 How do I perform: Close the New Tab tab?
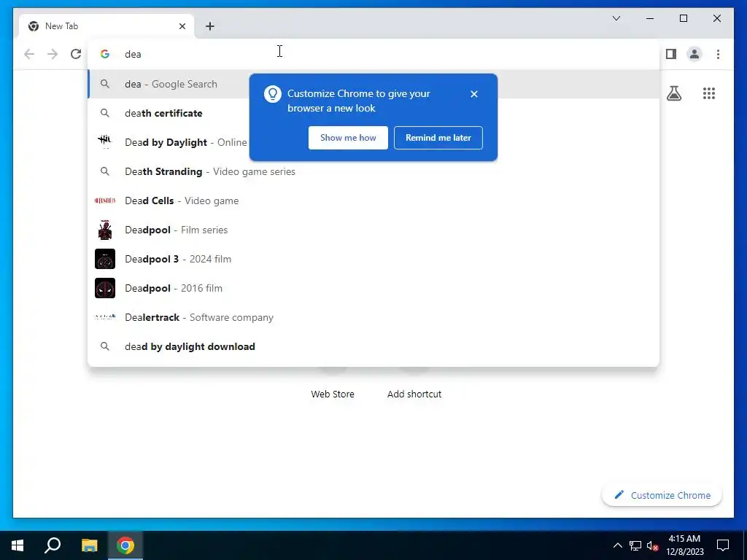point(182,26)
